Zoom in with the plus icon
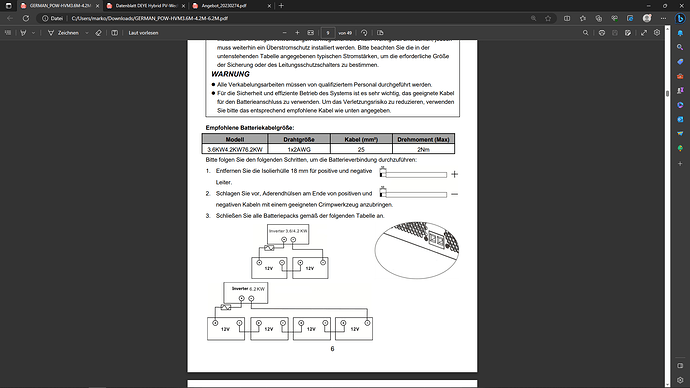690x388 pixels. pyautogui.click(x=297, y=33)
